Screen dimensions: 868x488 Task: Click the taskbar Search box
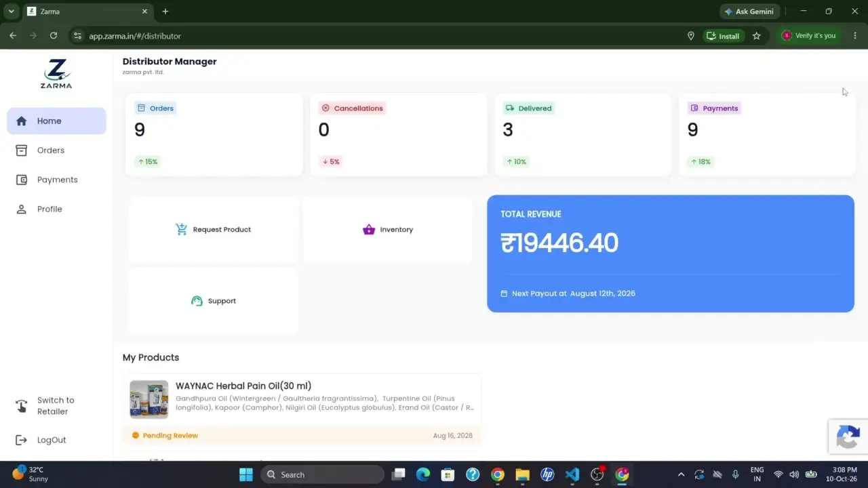coord(322,474)
